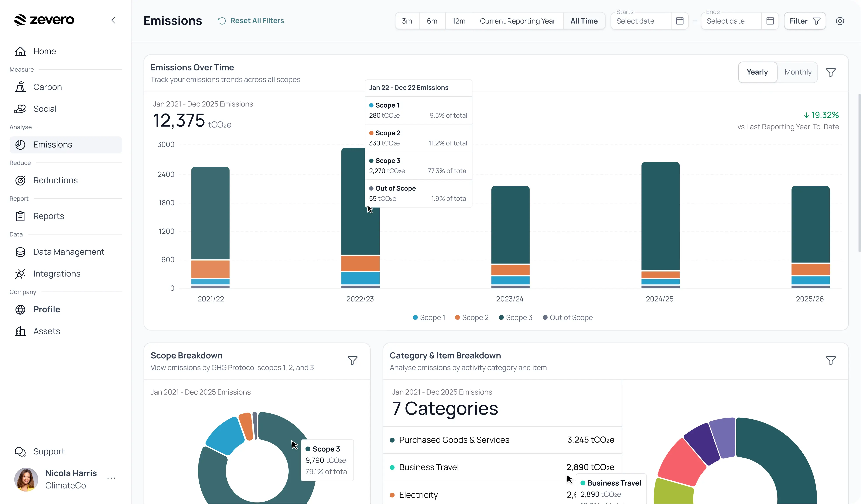Viewport: 861px width, 504px height.
Task: Open the Ends calendar picker
Action: pyautogui.click(x=770, y=21)
